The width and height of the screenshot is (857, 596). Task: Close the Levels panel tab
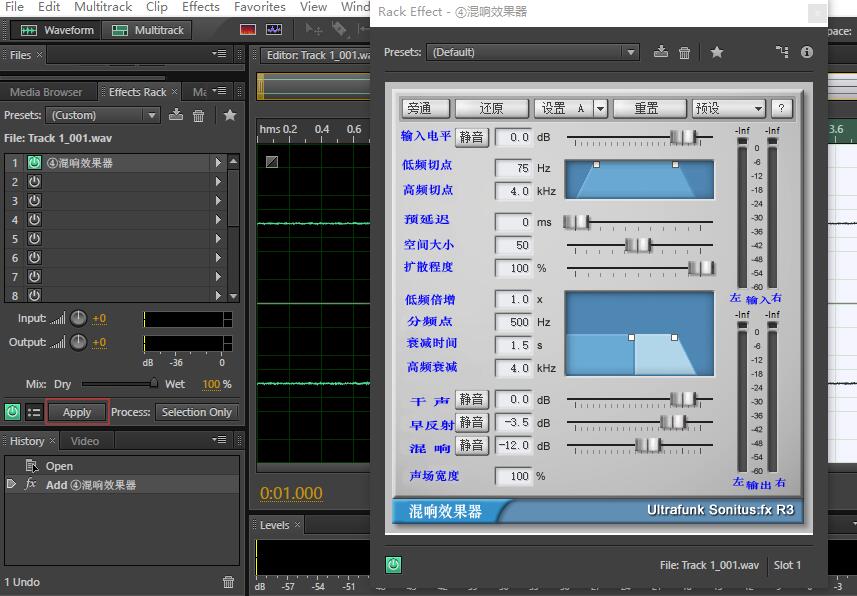coord(297,525)
